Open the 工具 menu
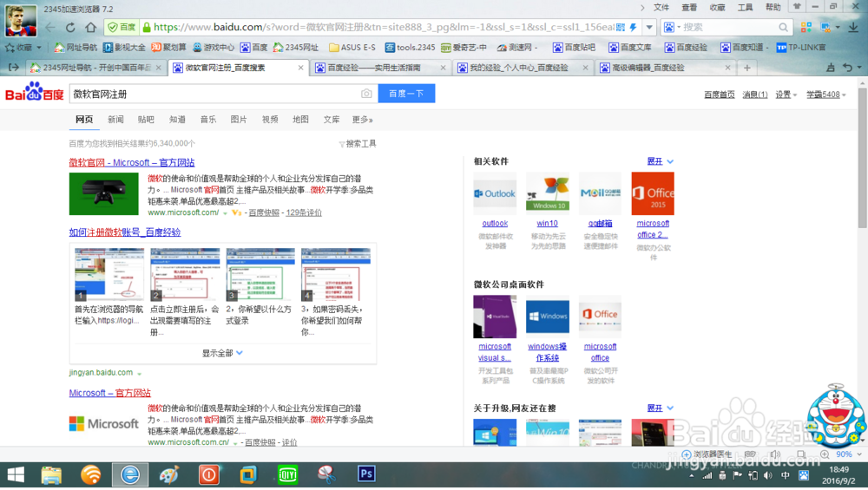This screenshot has height=490, width=868. click(x=745, y=7)
